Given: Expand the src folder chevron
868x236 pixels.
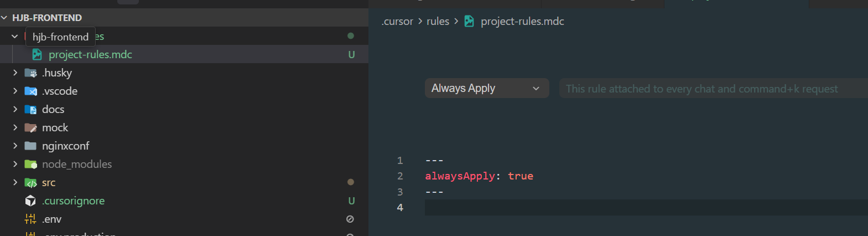Looking at the screenshot, I should (x=15, y=182).
